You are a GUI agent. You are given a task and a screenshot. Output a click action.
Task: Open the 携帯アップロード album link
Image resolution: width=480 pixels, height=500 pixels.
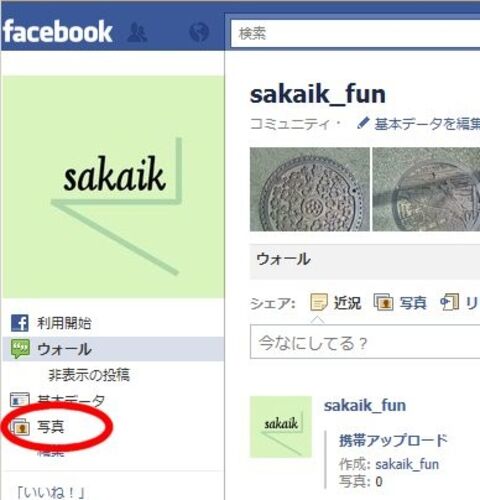(x=393, y=440)
